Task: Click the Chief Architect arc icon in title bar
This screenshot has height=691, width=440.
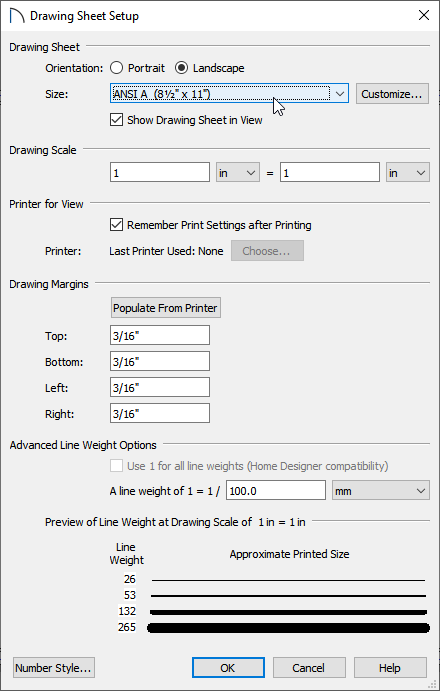Action: tap(17, 16)
